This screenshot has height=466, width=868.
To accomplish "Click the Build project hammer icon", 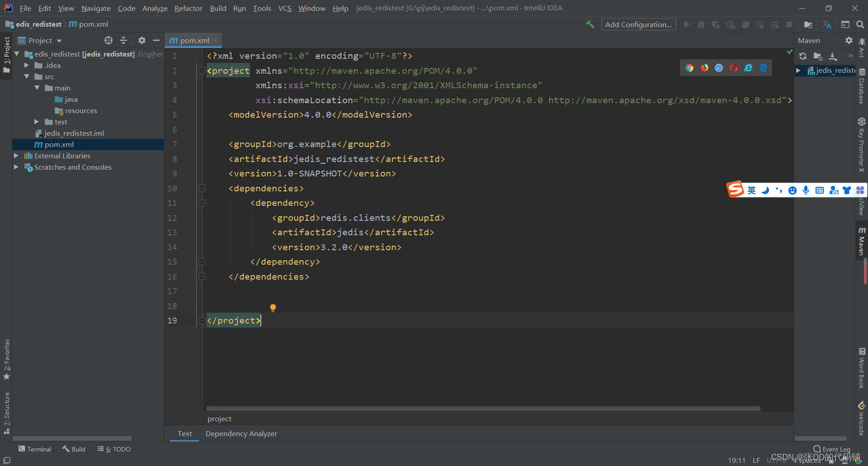I will [590, 24].
